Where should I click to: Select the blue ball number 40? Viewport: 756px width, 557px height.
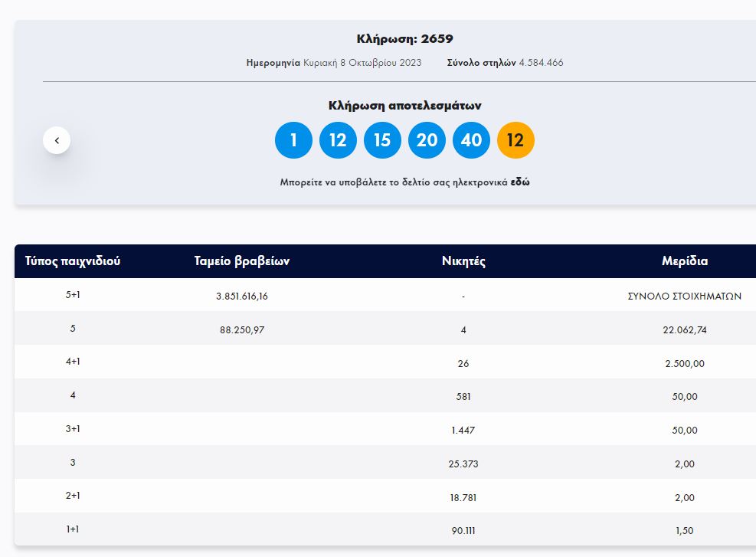[471, 140]
